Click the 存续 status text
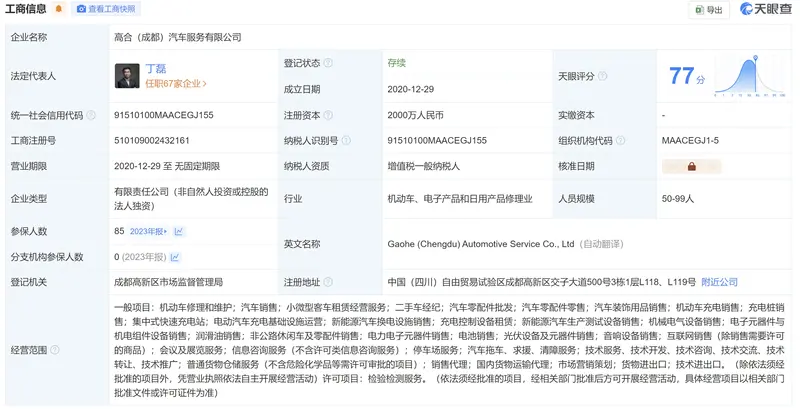 (x=396, y=63)
